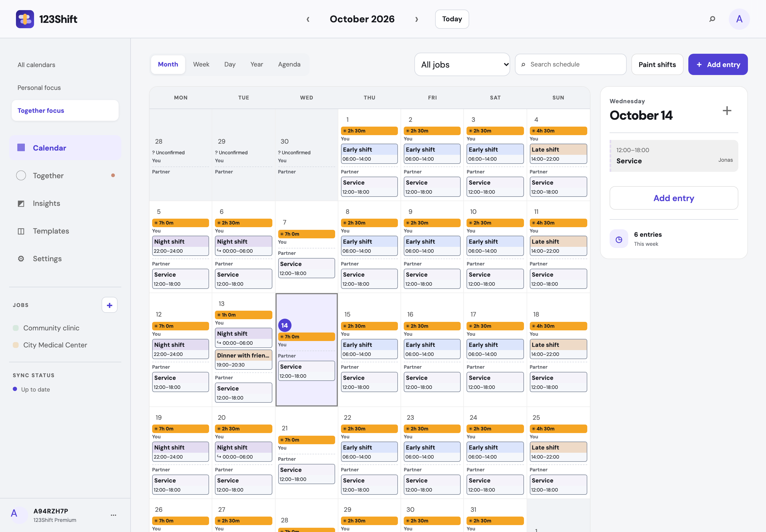Image resolution: width=766 pixels, height=532 pixels.
Task: Select All calendars focus option
Action: 65,65
